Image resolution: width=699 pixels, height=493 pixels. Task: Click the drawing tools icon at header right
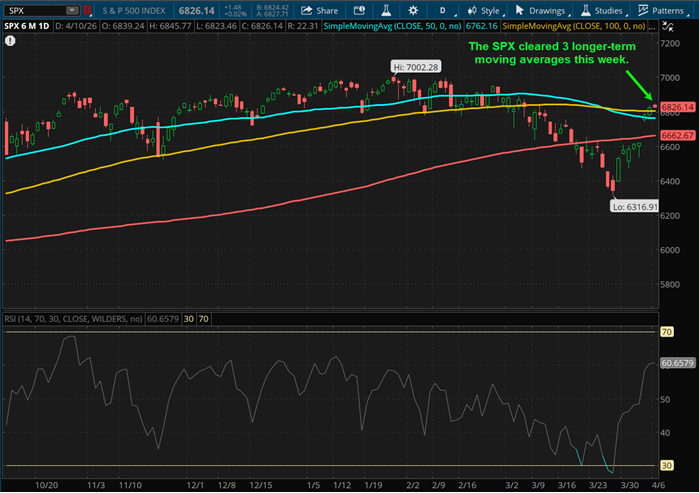667,26
